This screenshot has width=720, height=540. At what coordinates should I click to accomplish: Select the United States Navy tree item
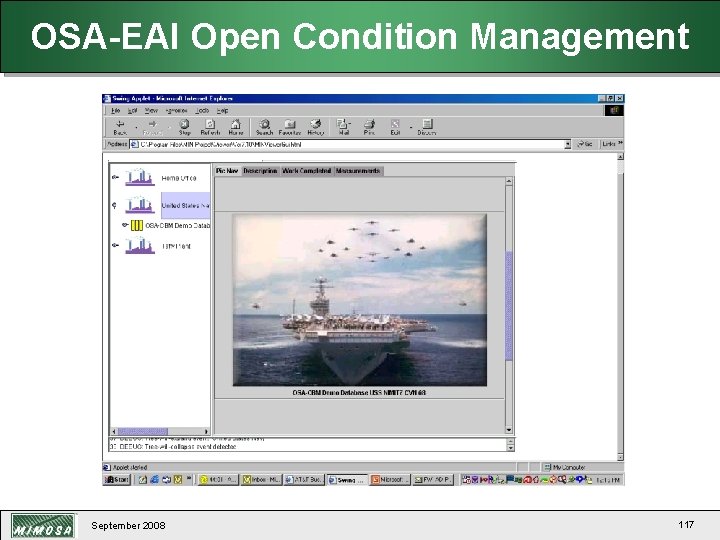[186, 205]
